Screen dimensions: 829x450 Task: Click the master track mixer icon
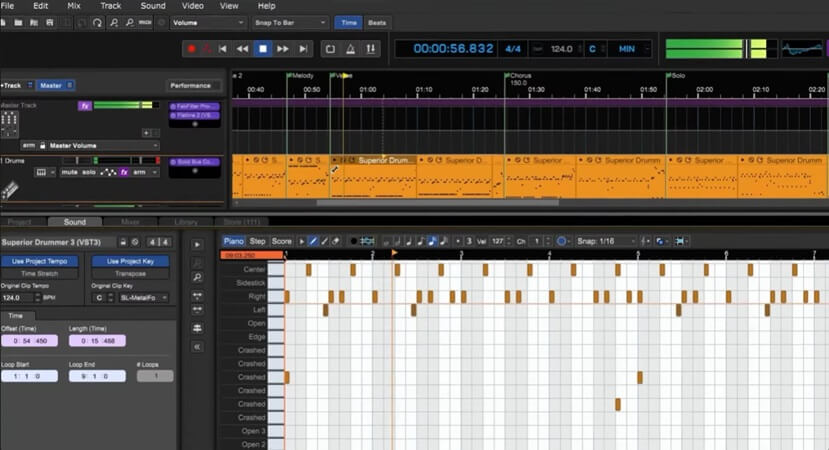(9, 123)
